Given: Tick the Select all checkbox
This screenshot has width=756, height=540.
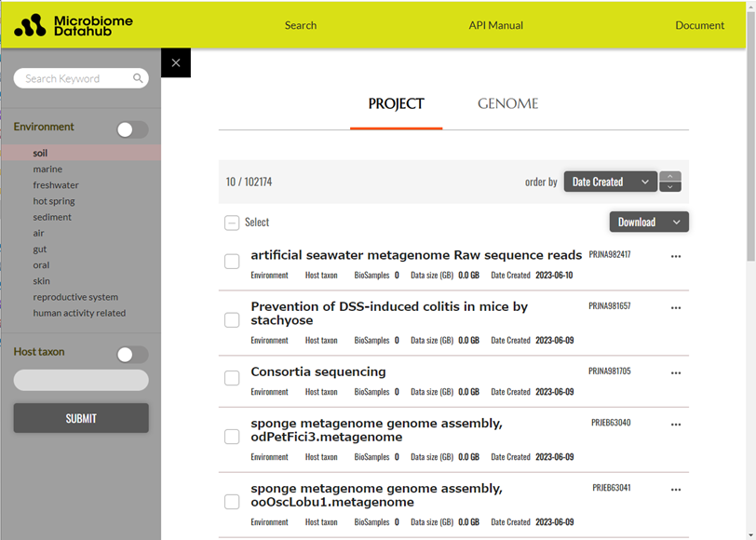Looking at the screenshot, I should click(x=232, y=223).
